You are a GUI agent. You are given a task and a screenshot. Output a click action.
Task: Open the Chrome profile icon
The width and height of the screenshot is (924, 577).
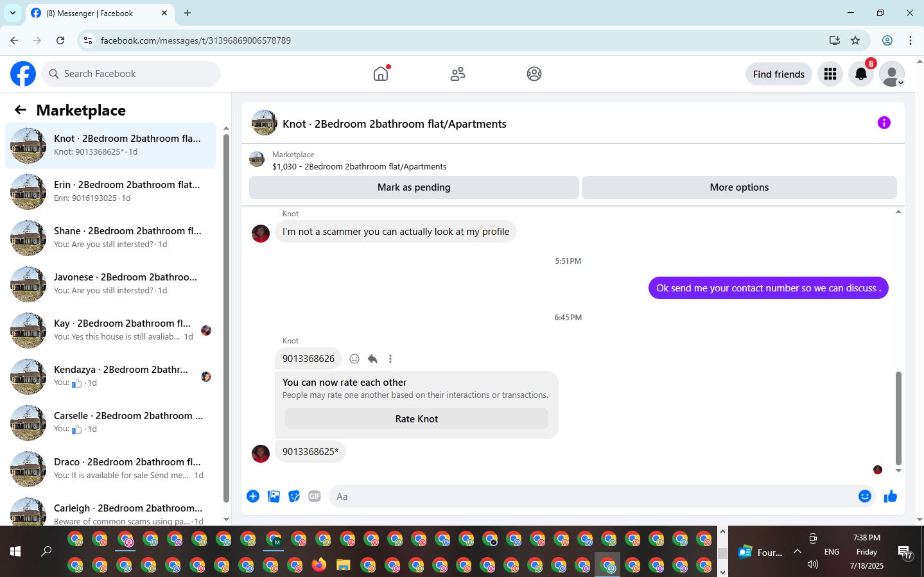[887, 40]
